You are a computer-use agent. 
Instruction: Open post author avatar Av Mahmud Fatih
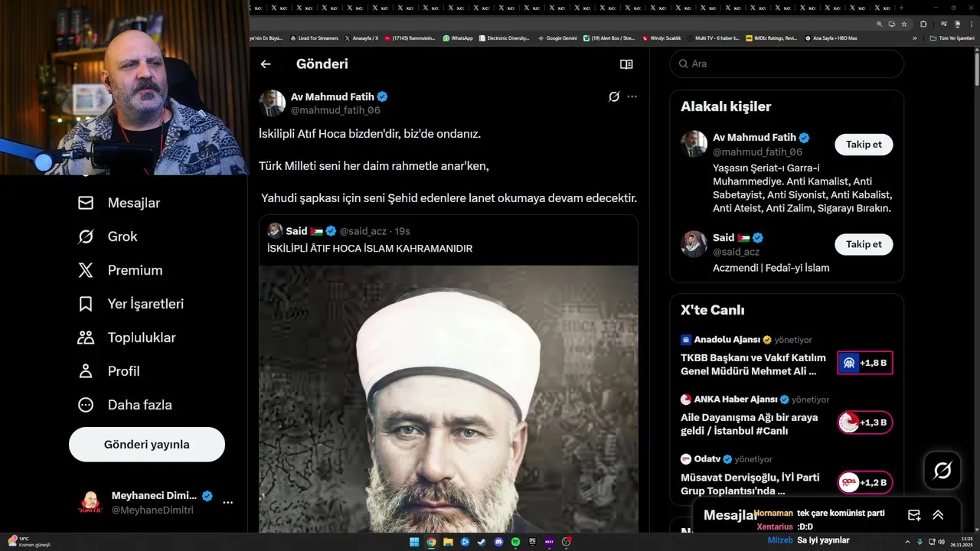272,103
